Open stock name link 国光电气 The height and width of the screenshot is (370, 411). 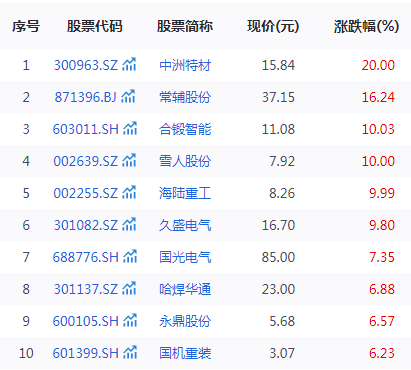pos(185,257)
